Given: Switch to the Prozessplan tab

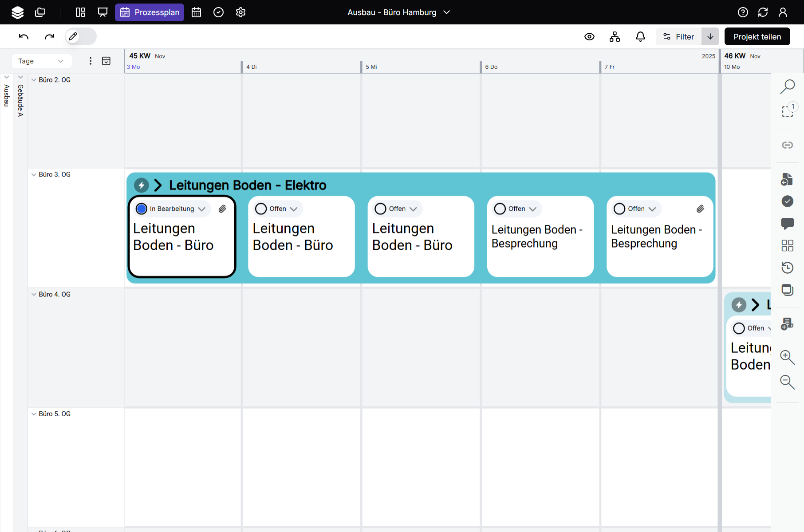Looking at the screenshot, I should (150, 12).
